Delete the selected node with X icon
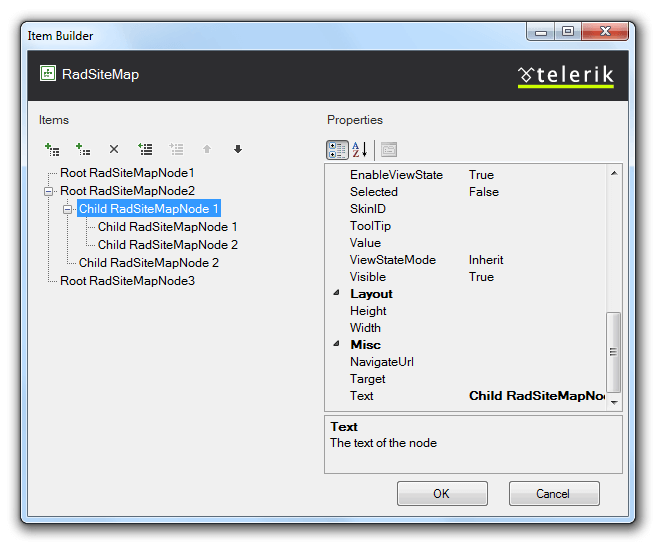This screenshot has width=666, height=554. [x=114, y=149]
